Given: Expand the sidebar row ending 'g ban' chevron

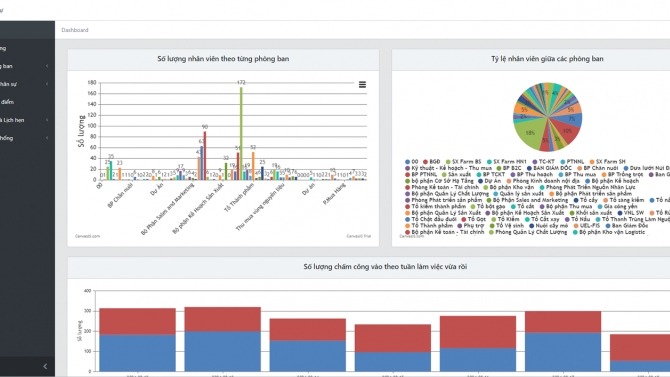Looking at the screenshot, I should coord(47,66).
